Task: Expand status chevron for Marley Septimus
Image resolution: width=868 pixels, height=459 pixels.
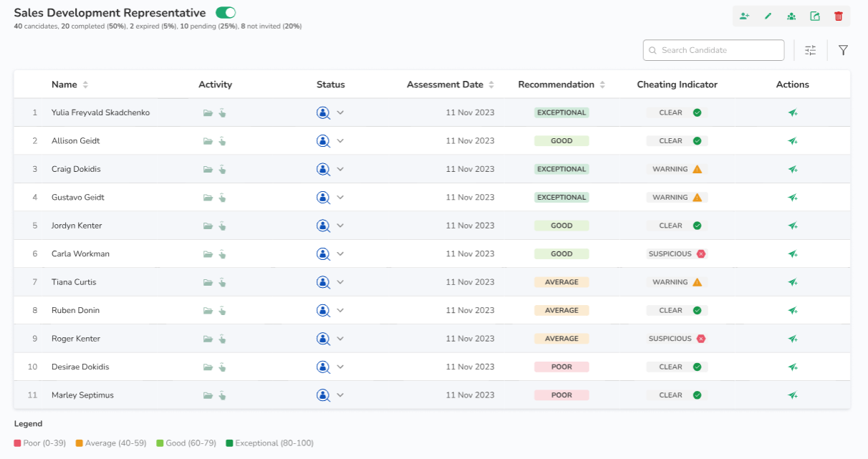Action: tap(340, 395)
